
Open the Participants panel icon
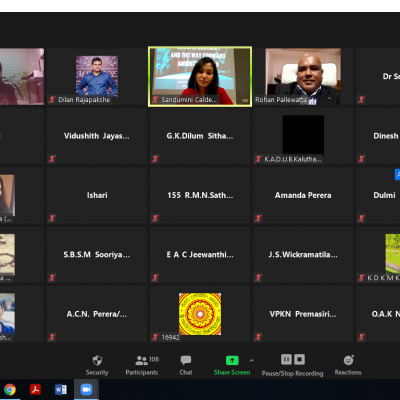coord(141,360)
